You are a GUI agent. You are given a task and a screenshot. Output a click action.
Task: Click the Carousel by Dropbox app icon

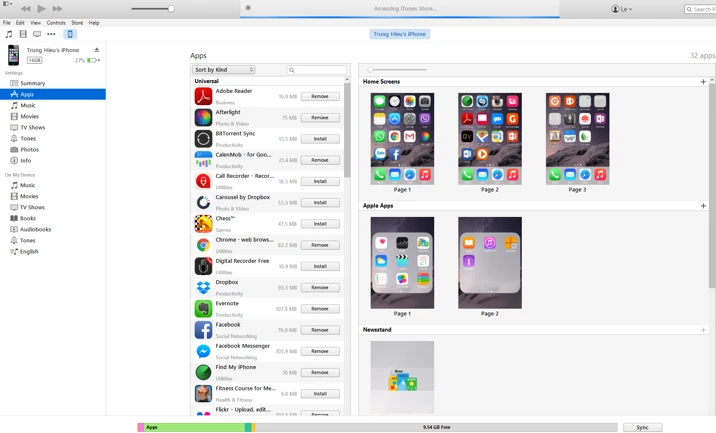pyautogui.click(x=203, y=203)
